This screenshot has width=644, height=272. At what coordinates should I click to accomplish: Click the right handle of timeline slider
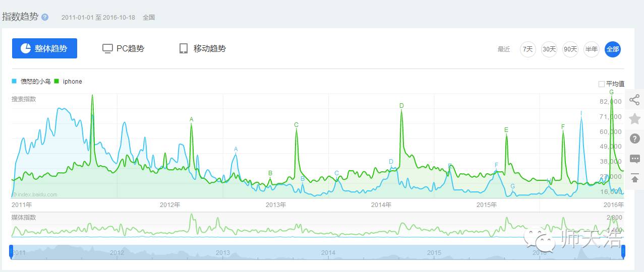[623, 251]
